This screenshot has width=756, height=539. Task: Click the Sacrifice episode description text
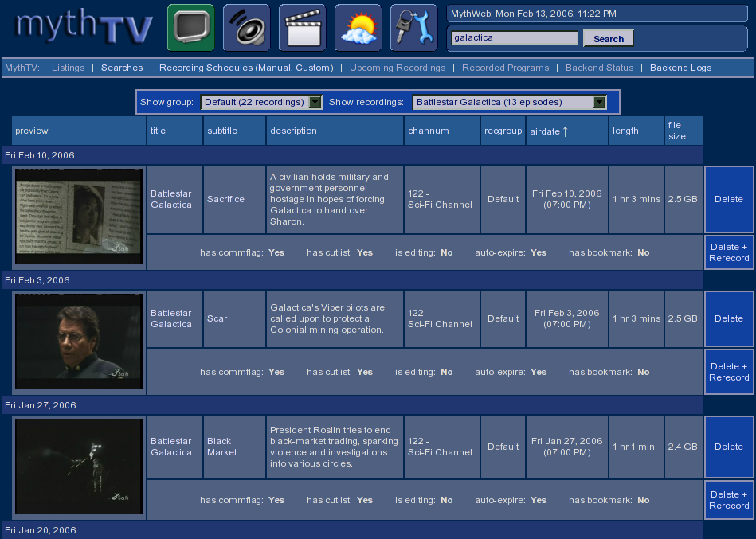[329, 199]
